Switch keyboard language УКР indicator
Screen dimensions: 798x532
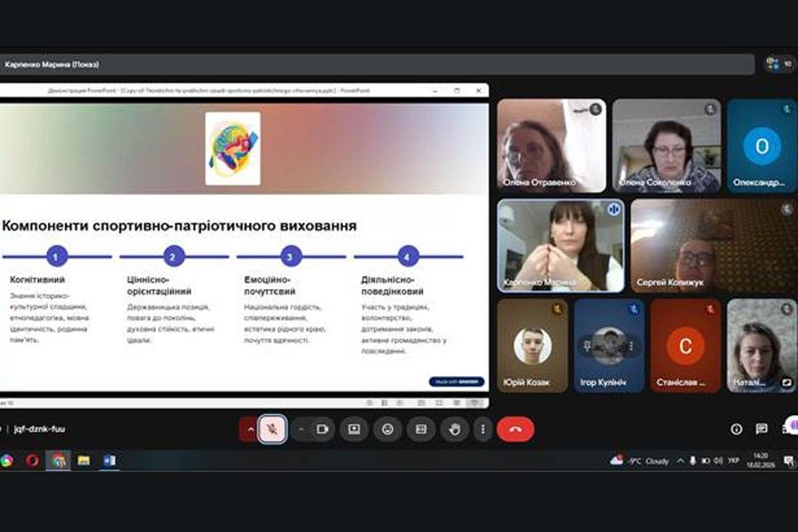733,461
